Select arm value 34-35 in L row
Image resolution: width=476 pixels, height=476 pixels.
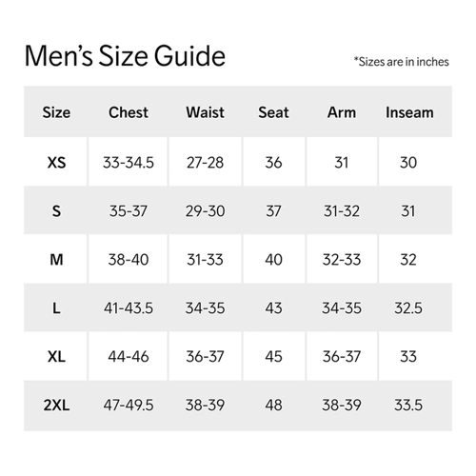point(342,308)
